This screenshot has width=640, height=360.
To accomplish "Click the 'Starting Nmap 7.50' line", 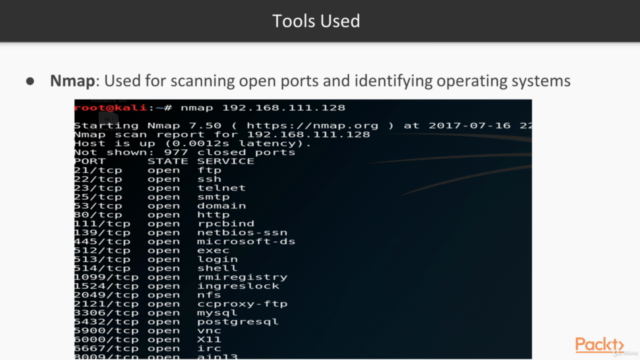I will (303, 126).
